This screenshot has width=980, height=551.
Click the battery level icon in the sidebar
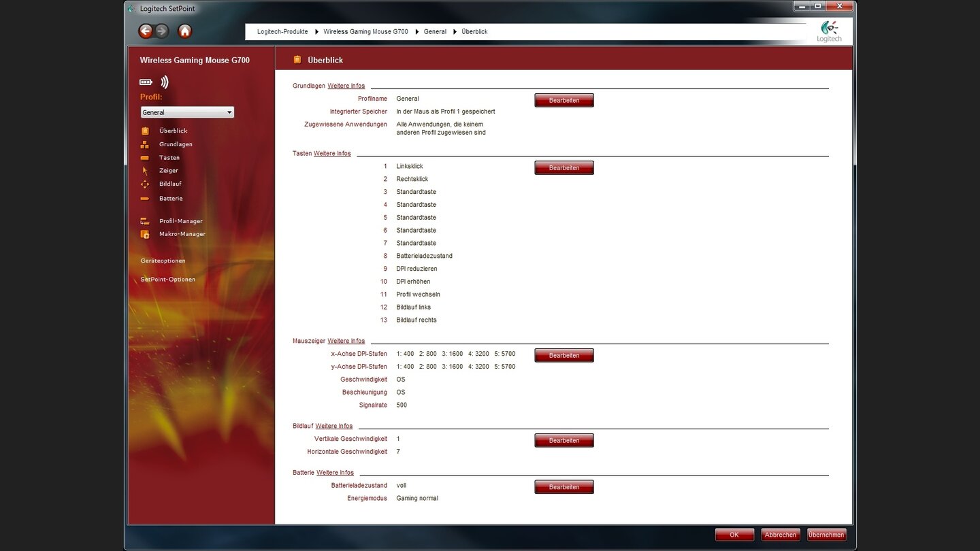point(146,82)
